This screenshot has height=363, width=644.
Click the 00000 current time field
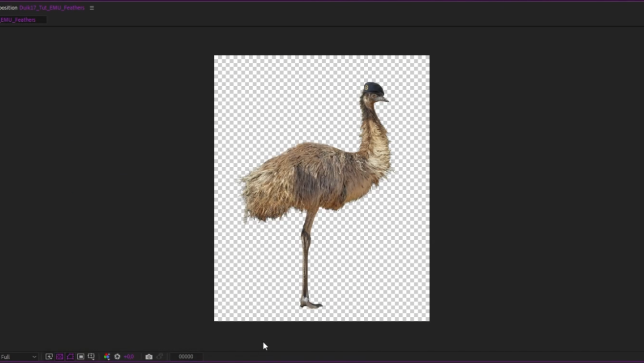(x=186, y=356)
